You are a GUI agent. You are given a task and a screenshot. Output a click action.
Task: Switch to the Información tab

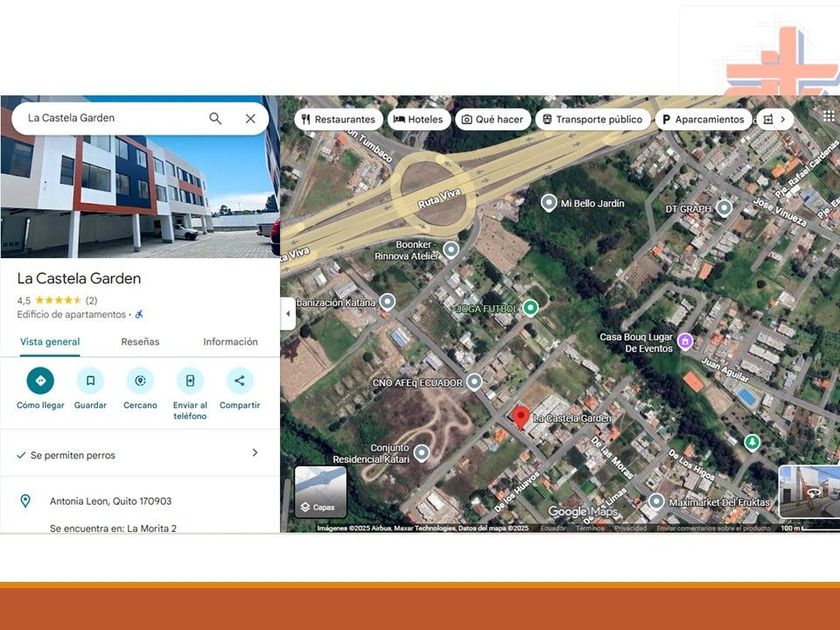coord(230,342)
